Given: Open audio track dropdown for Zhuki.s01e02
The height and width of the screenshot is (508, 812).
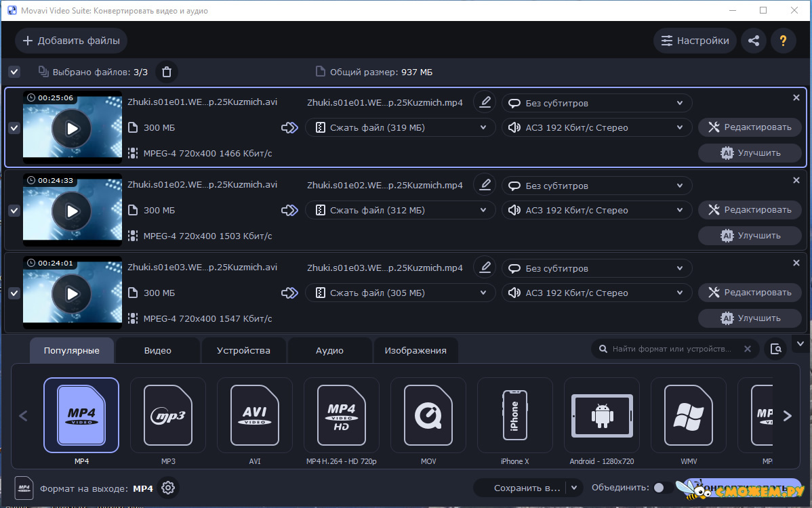Looking at the screenshot, I should click(596, 211).
